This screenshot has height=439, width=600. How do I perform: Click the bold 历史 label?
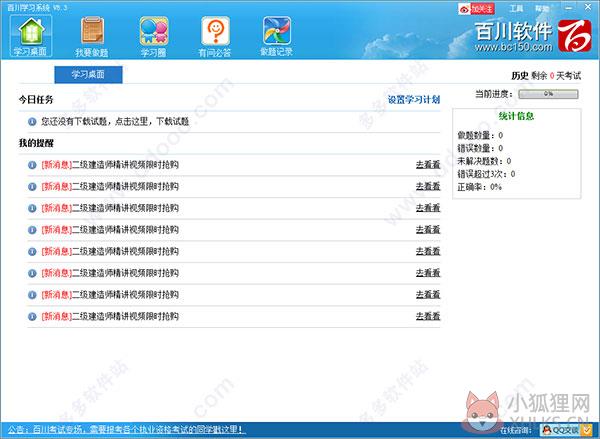click(x=520, y=75)
